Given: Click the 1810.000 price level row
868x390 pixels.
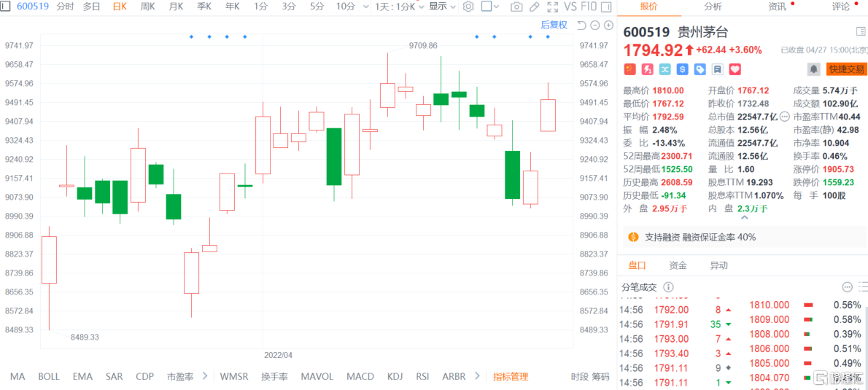Looking at the screenshot, I should point(805,305).
